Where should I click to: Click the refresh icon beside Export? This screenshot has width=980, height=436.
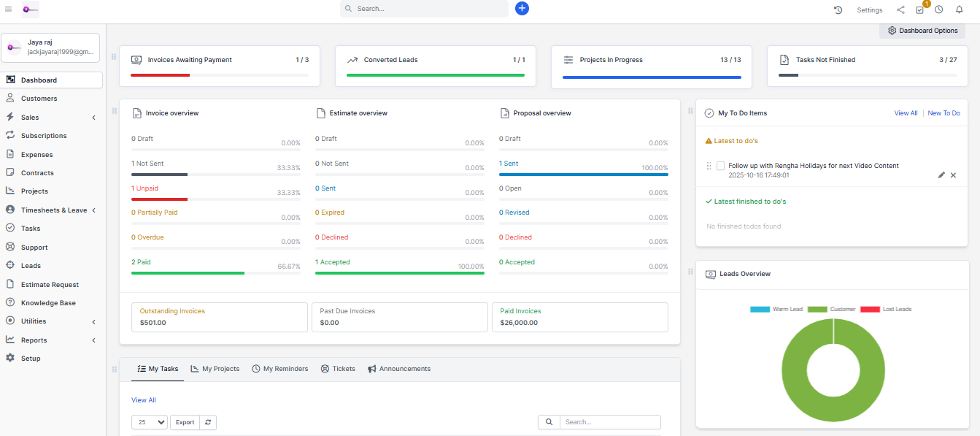point(208,422)
